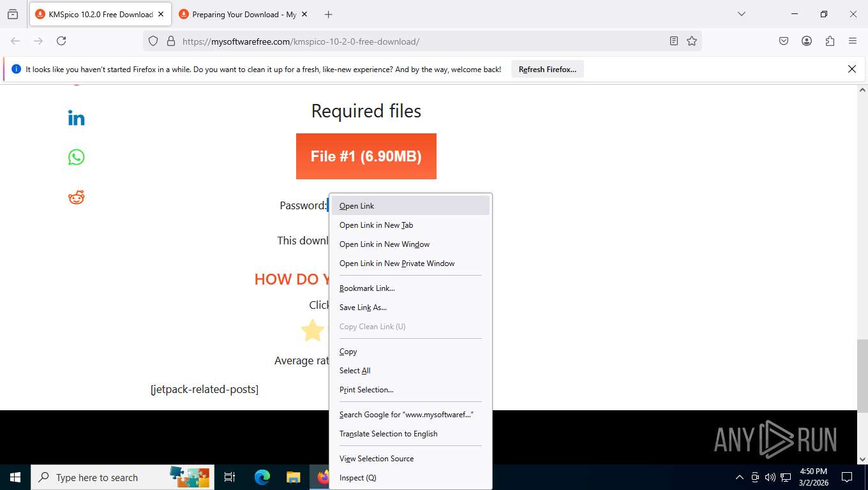Image resolution: width=868 pixels, height=490 pixels.
Task: Choose View Selection Source
Action: 410,458
